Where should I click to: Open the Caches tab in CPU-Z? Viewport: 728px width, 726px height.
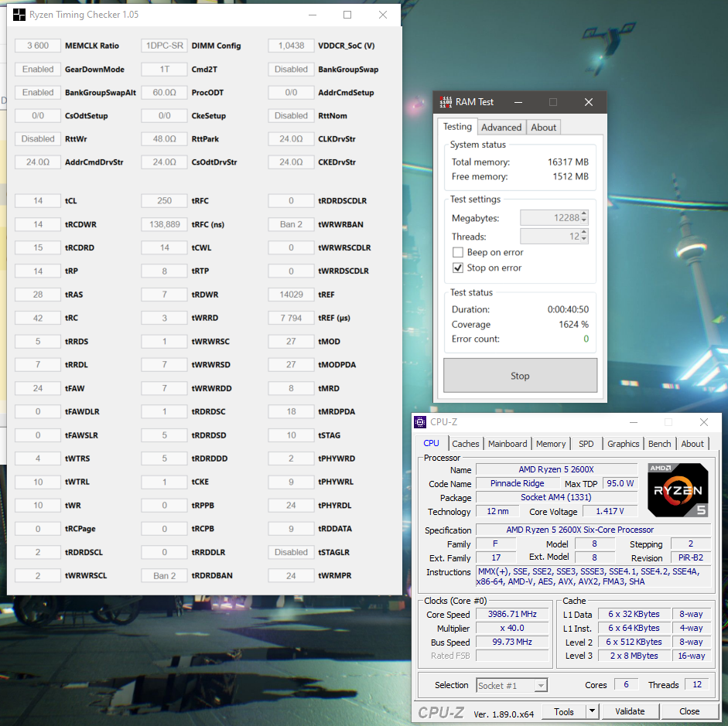click(465, 444)
